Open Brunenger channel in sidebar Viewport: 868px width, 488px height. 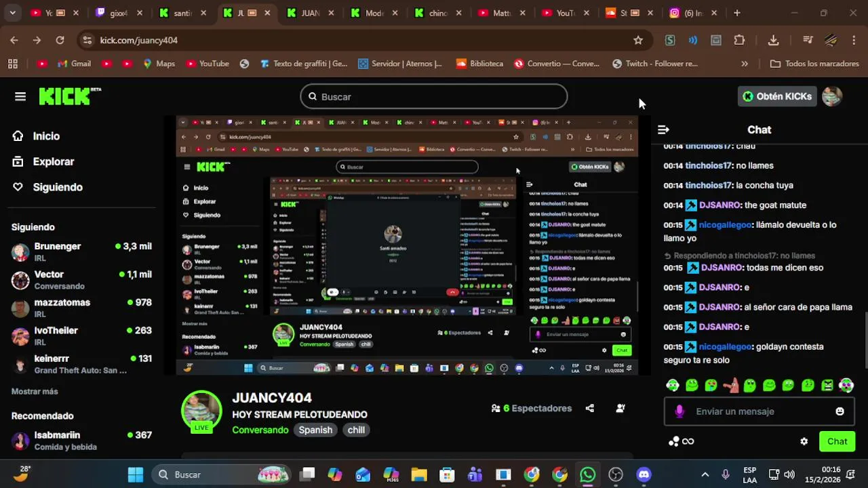point(81,251)
